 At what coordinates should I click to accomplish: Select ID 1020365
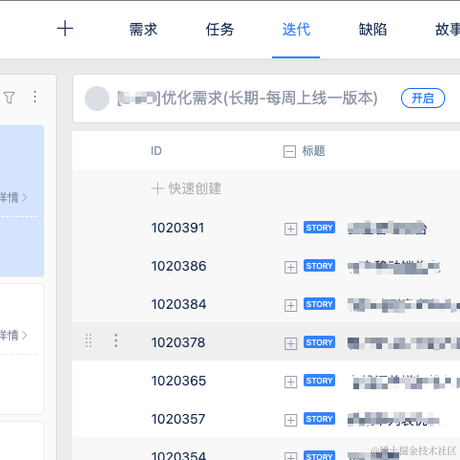click(x=179, y=381)
